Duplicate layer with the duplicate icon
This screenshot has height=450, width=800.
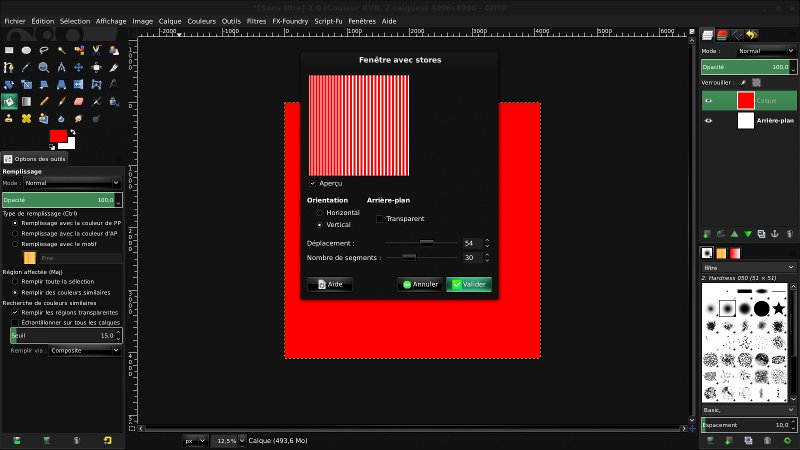761,234
